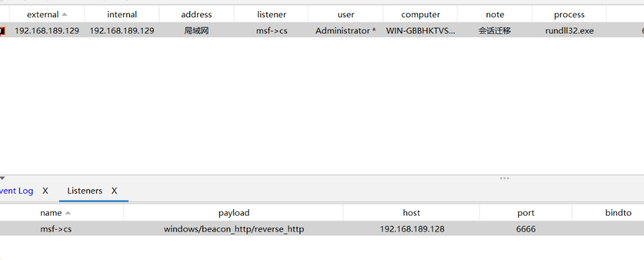Sort sessions by the computer column
Screen dimensions: 644x260
[x=421, y=14]
